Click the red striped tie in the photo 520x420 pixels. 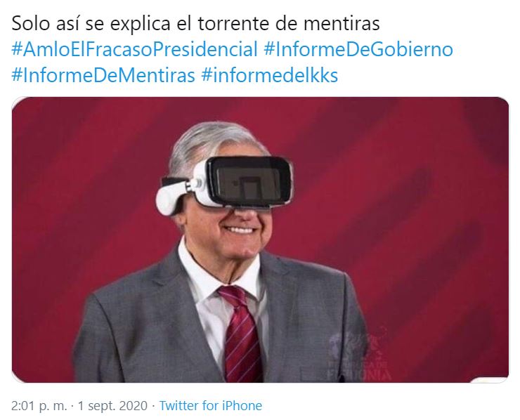241,333
